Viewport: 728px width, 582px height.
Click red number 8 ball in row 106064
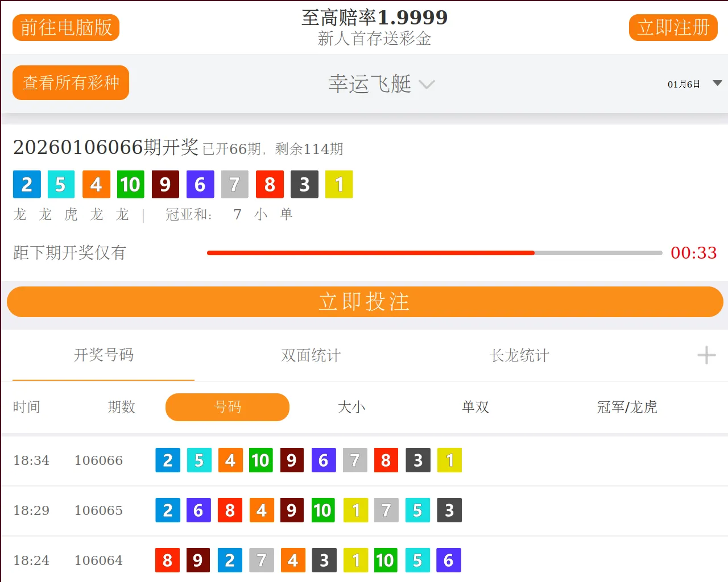point(167,560)
